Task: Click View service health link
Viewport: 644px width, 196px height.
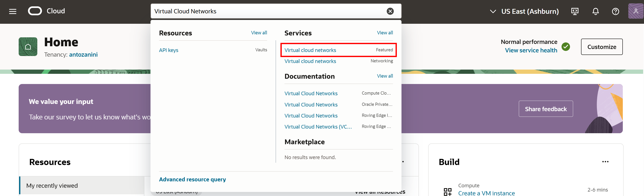Action: (531, 50)
